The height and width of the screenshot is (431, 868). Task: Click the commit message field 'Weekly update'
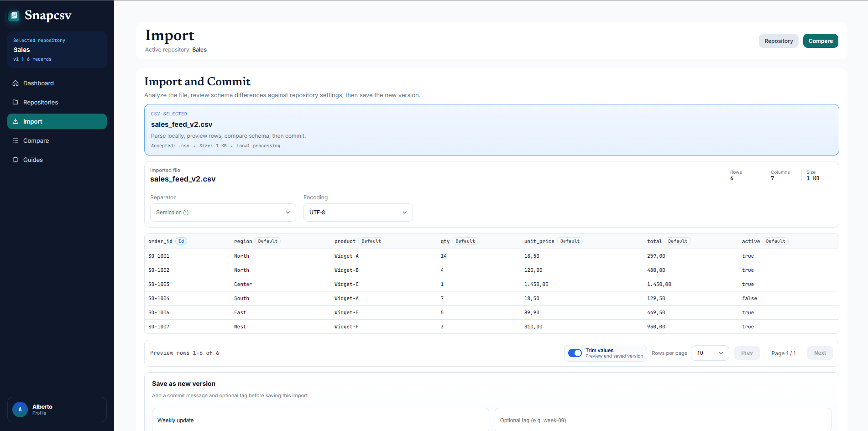pos(320,420)
